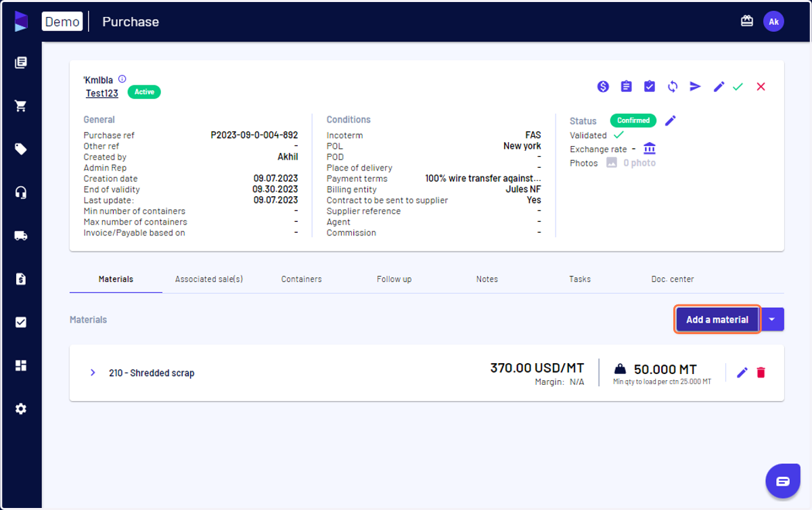The width and height of the screenshot is (812, 510).
Task: Click the Demo label in header
Action: [x=62, y=22]
